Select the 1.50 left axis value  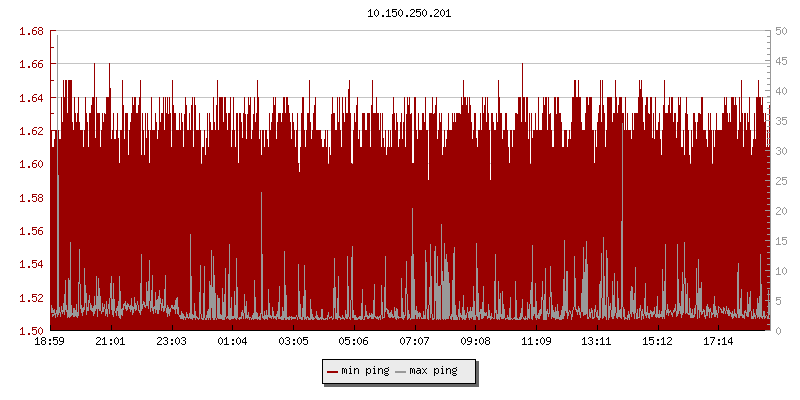click(x=31, y=330)
